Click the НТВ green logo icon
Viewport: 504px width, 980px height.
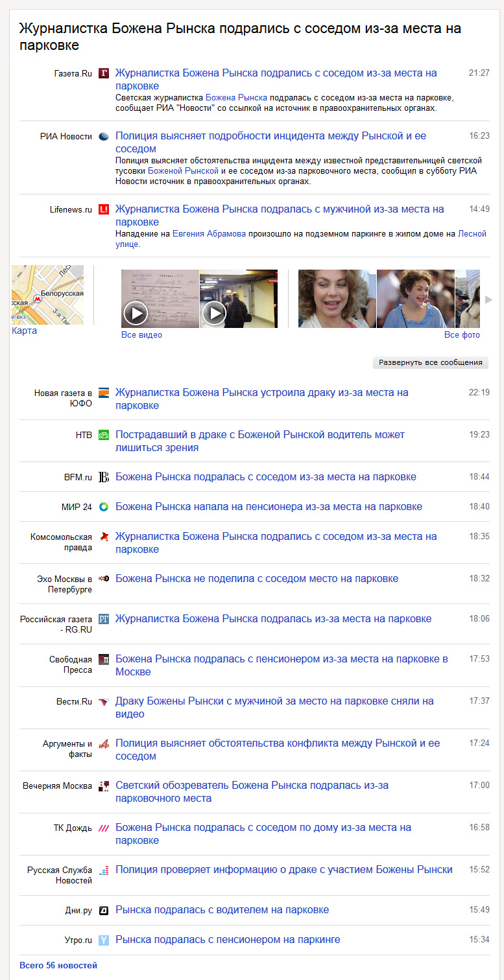point(103,435)
